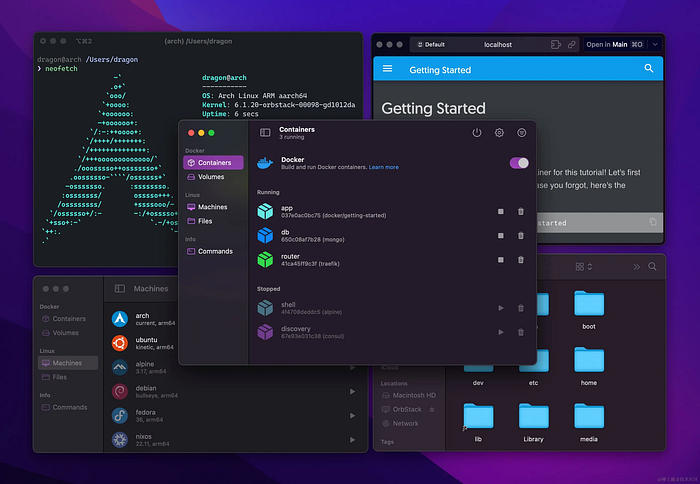Toggle sidebar in the Containers window
This screenshot has width=700, height=484.
pyautogui.click(x=265, y=133)
